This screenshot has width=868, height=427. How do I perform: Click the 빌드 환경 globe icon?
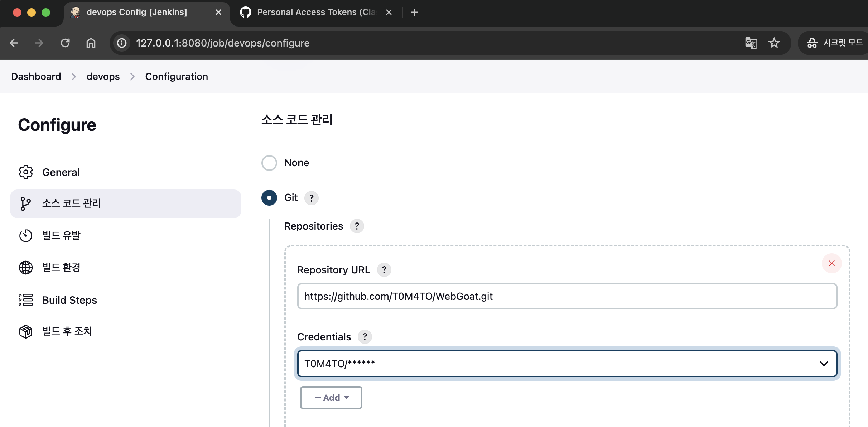[26, 268]
